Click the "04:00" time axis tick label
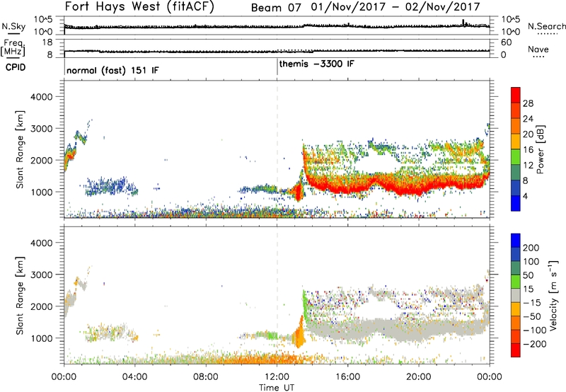Image resolution: width=566 pixels, height=392 pixels. coord(134,377)
